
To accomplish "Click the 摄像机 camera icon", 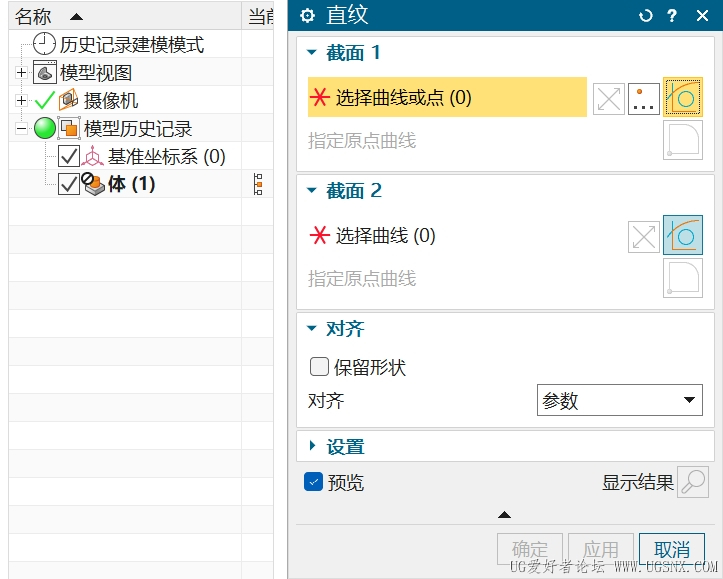I will pyautogui.click(x=68, y=100).
